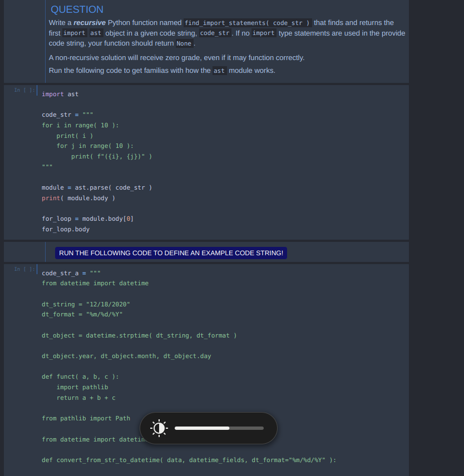Click the dt_object strptime assignment line
464x476 pixels.
(139, 335)
